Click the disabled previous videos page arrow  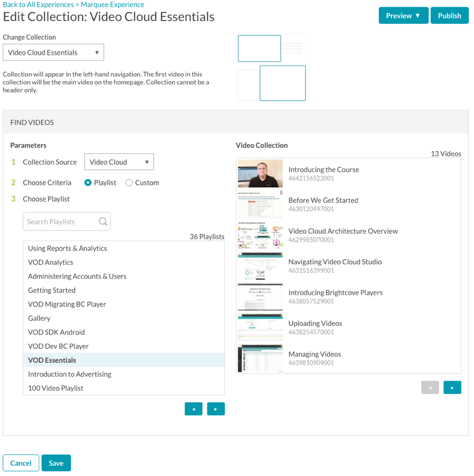pyautogui.click(x=430, y=388)
